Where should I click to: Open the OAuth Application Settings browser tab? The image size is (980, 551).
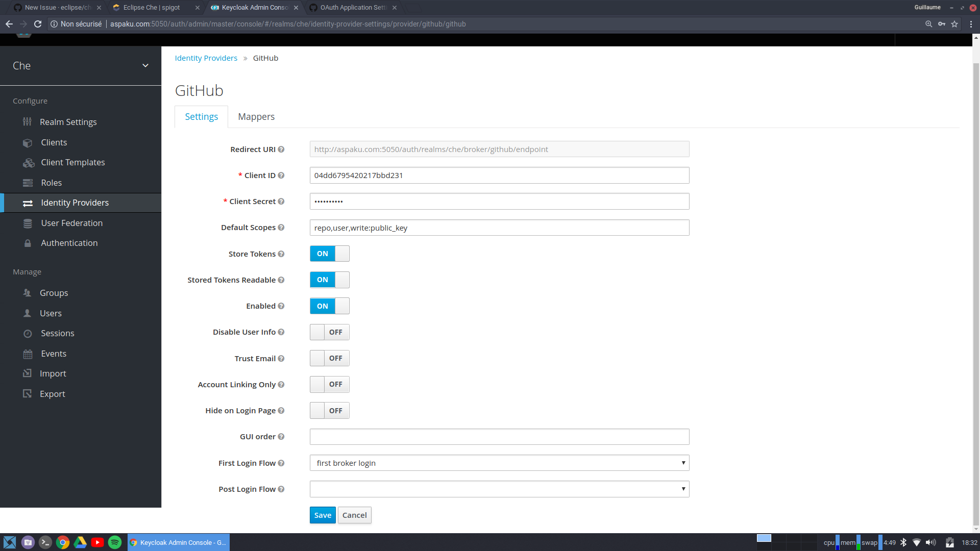(352, 8)
